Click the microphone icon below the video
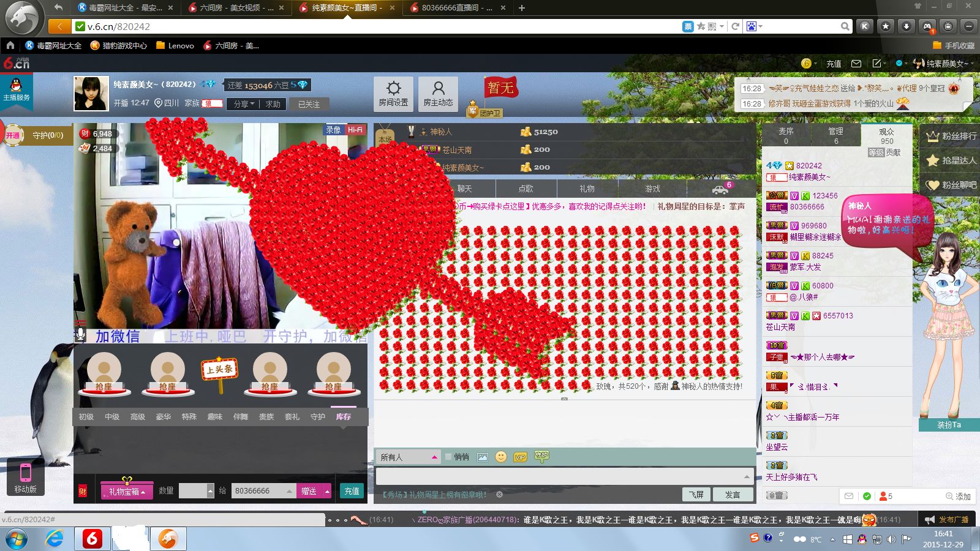The height and width of the screenshot is (551, 980). click(x=80, y=335)
